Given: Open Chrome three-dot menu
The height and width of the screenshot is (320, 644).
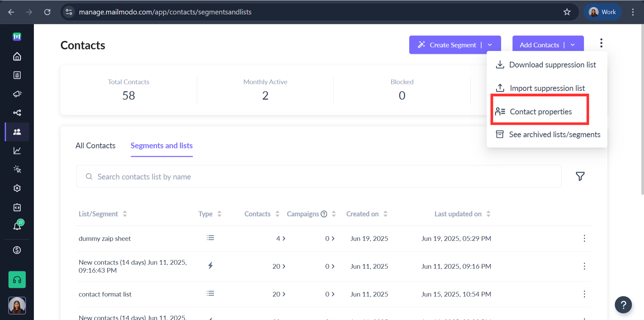Looking at the screenshot, I should click(x=633, y=12).
